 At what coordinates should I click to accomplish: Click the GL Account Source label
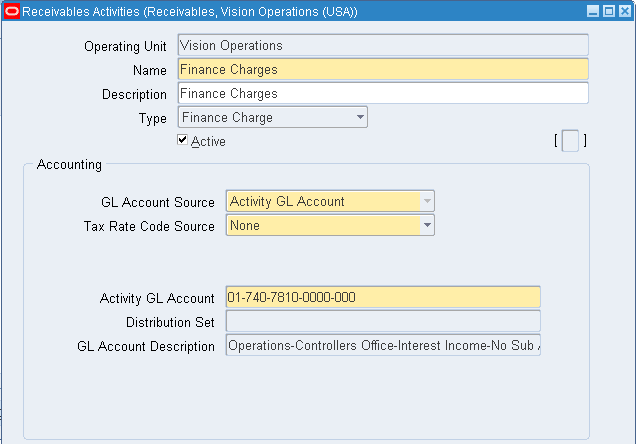tap(158, 202)
